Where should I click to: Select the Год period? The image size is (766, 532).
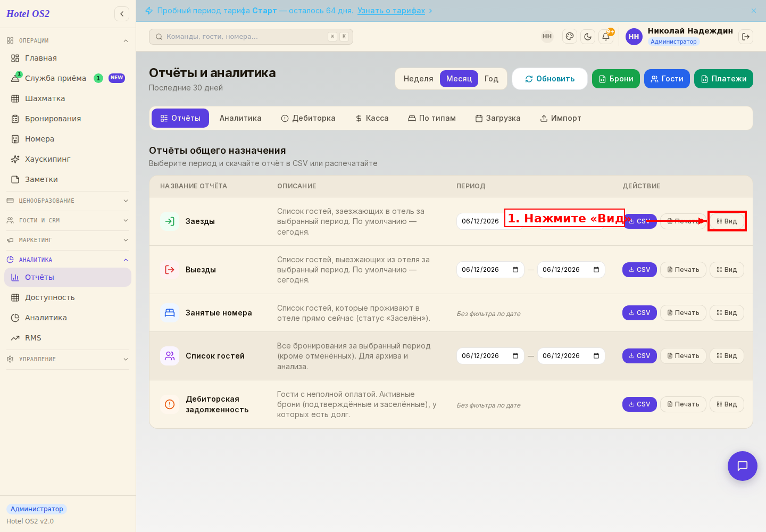(x=492, y=79)
